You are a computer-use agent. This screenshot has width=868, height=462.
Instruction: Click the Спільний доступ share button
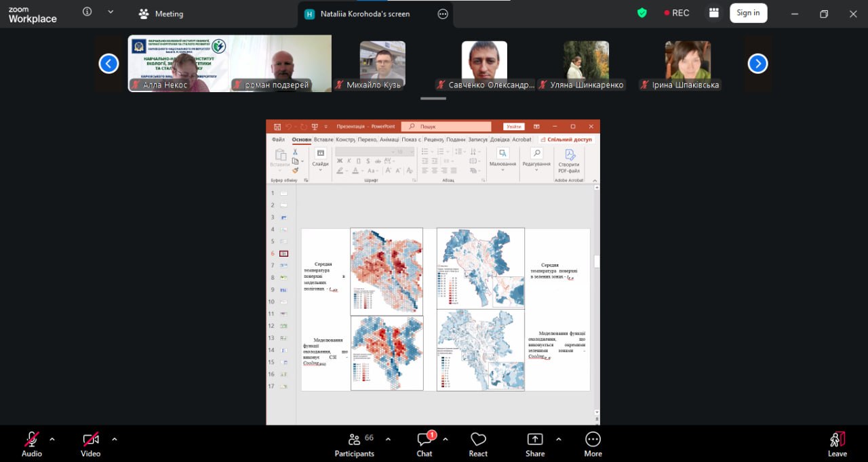click(x=567, y=140)
